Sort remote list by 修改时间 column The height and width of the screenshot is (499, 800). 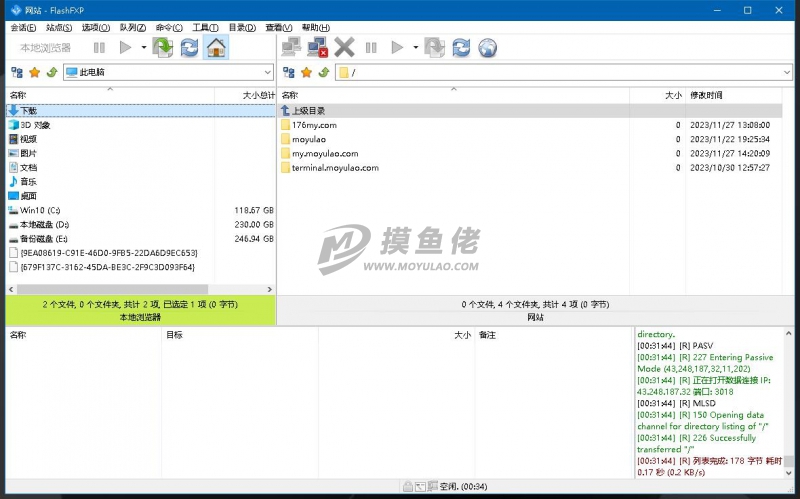pyautogui.click(x=733, y=95)
